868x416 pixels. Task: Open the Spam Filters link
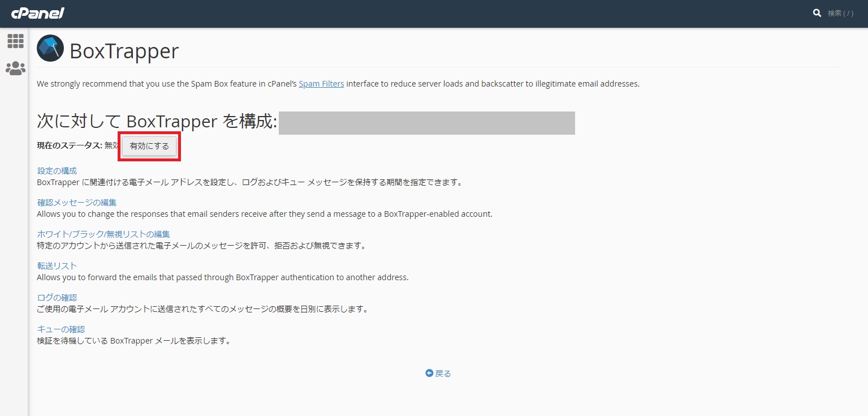pyautogui.click(x=321, y=84)
